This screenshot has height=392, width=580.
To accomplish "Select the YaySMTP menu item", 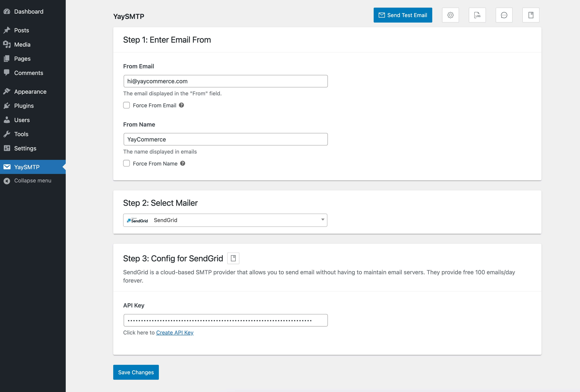I will 33,167.
